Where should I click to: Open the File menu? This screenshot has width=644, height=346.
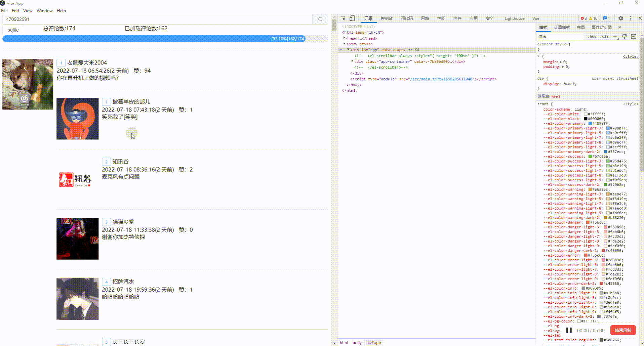[x=4, y=11]
